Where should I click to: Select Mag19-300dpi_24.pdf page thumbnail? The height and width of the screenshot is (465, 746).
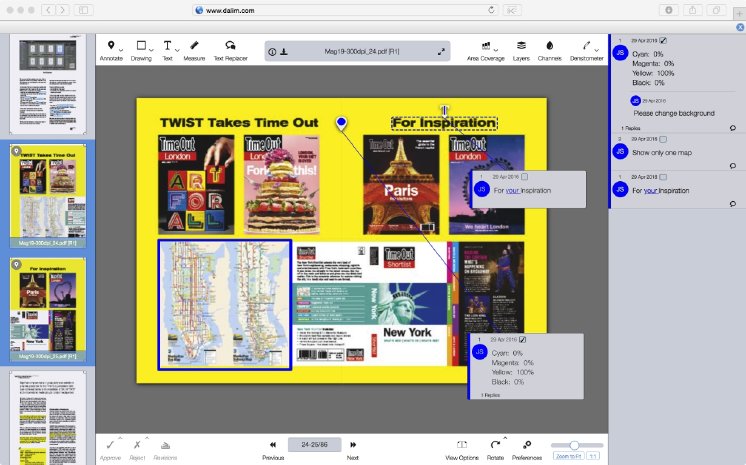[48, 195]
